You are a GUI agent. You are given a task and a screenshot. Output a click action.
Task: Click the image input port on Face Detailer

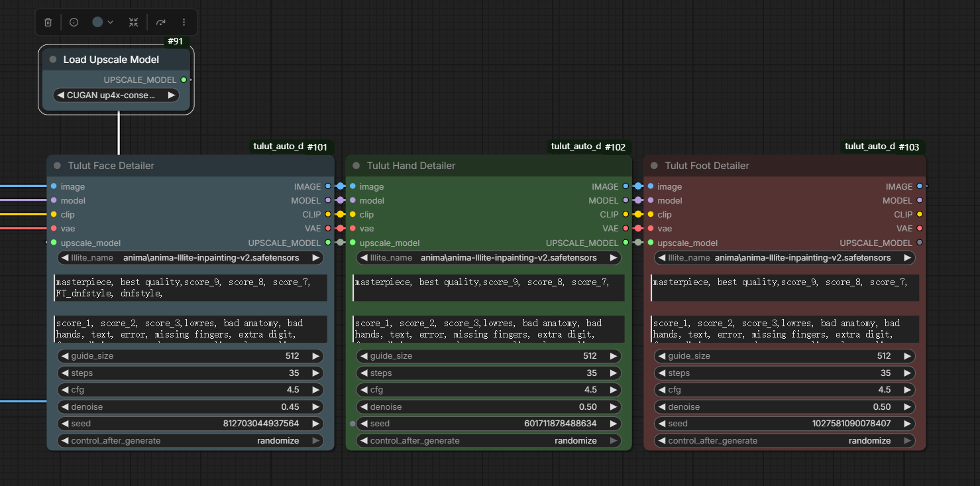[x=54, y=186]
